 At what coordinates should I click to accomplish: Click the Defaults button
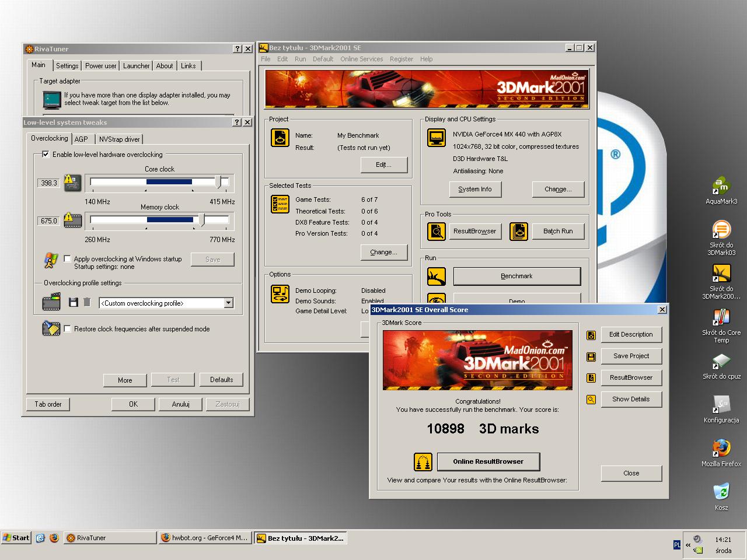click(x=221, y=380)
